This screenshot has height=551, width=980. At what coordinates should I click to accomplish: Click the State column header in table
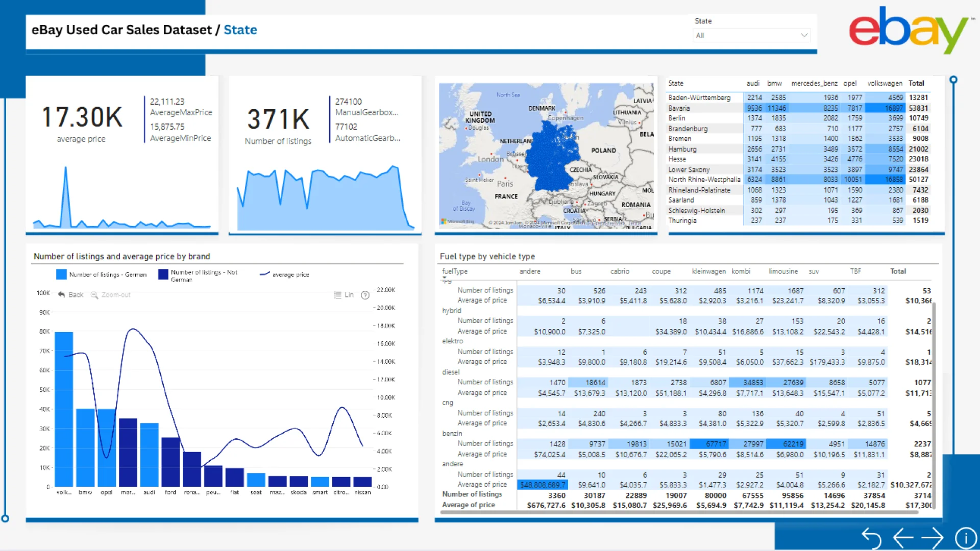[676, 83]
